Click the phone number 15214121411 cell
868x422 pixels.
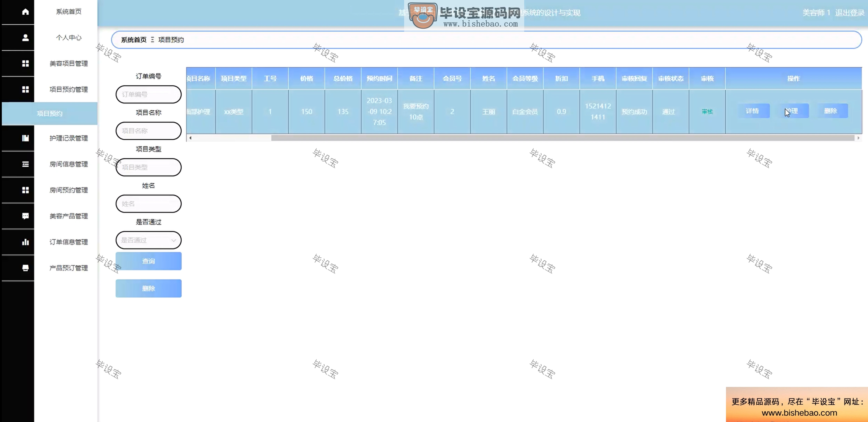(598, 112)
